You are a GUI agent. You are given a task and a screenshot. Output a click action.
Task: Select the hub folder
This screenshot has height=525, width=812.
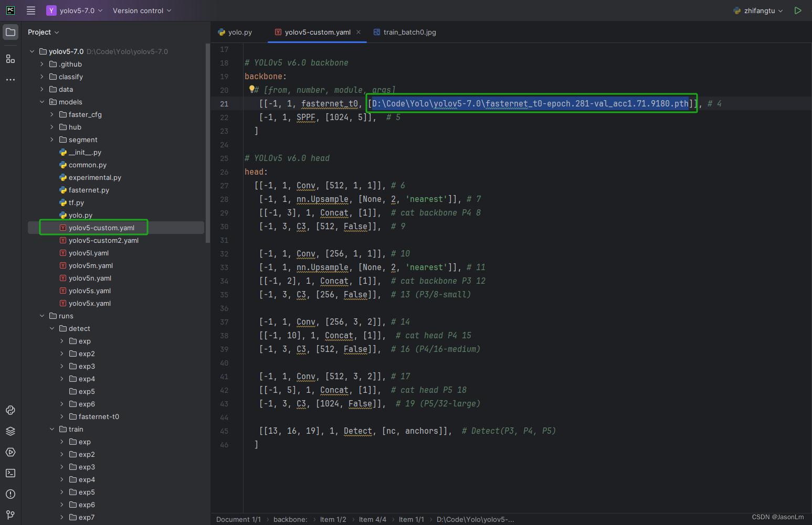(75, 127)
